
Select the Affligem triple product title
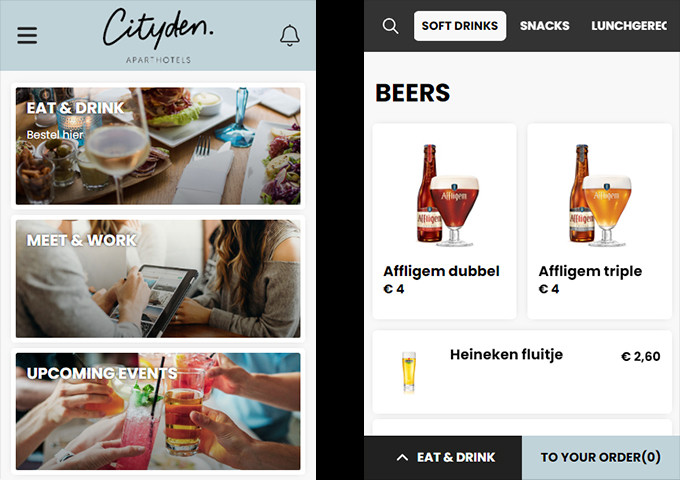(x=590, y=271)
